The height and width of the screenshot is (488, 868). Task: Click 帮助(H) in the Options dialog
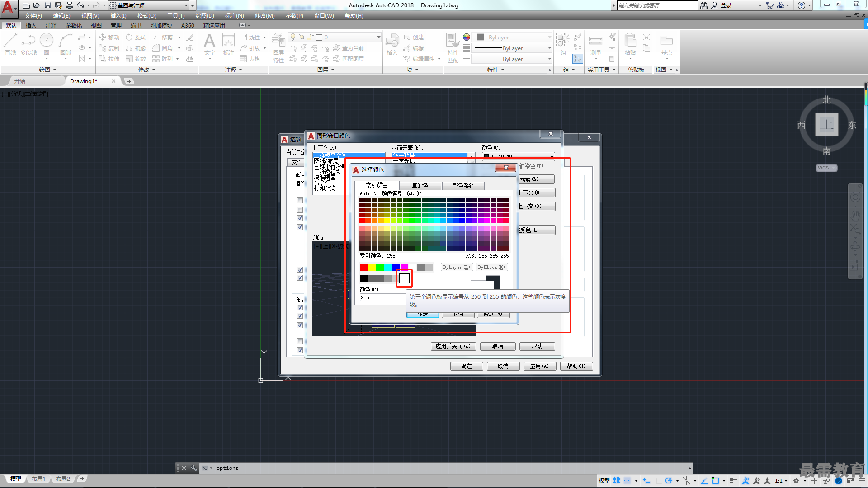(x=576, y=366)
